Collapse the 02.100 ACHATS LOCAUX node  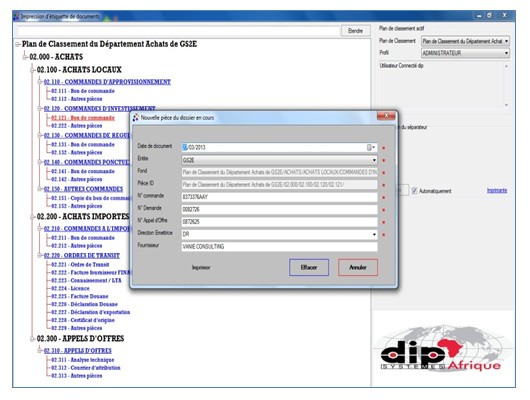pos(32,70)
